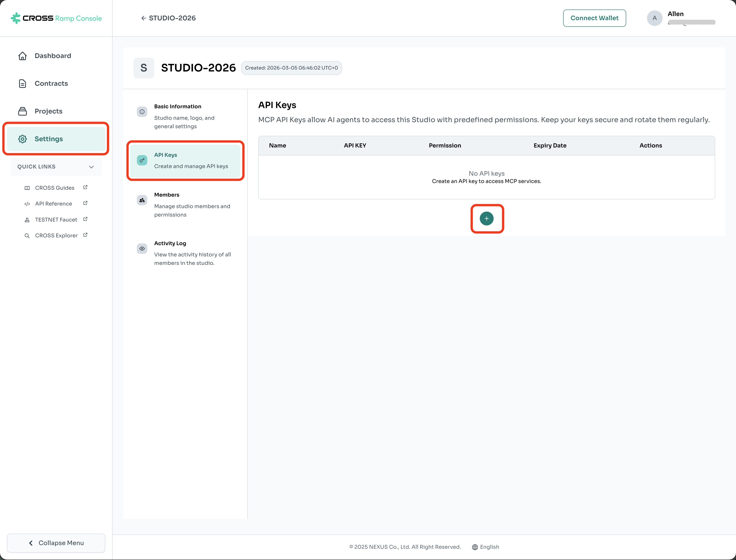
Task: Click the Dashboard home icon
Action: (22, 56)
